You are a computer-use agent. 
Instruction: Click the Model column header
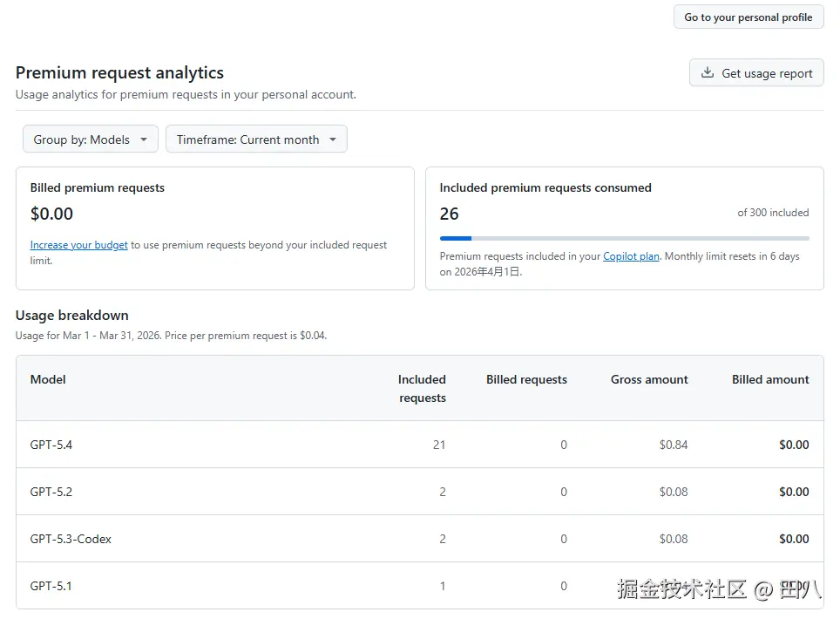coord(48,379)
